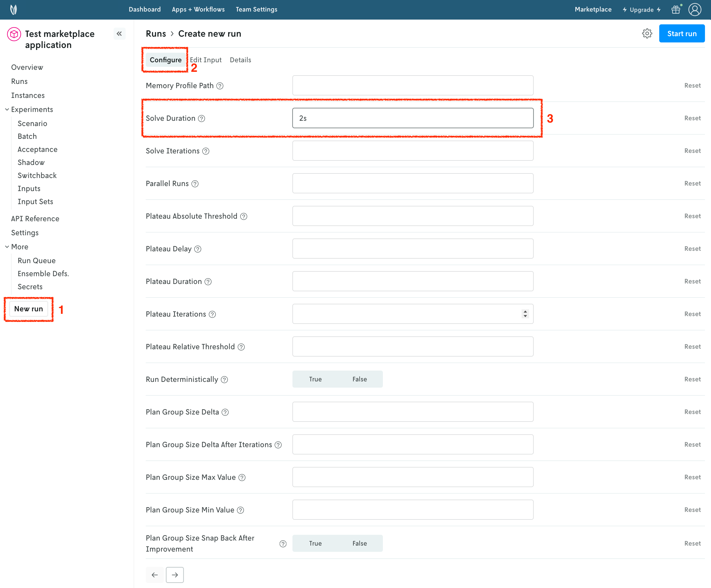711x588 pixels.
Task: Switch to the Edit Input tab
Action: coord(206,60)
